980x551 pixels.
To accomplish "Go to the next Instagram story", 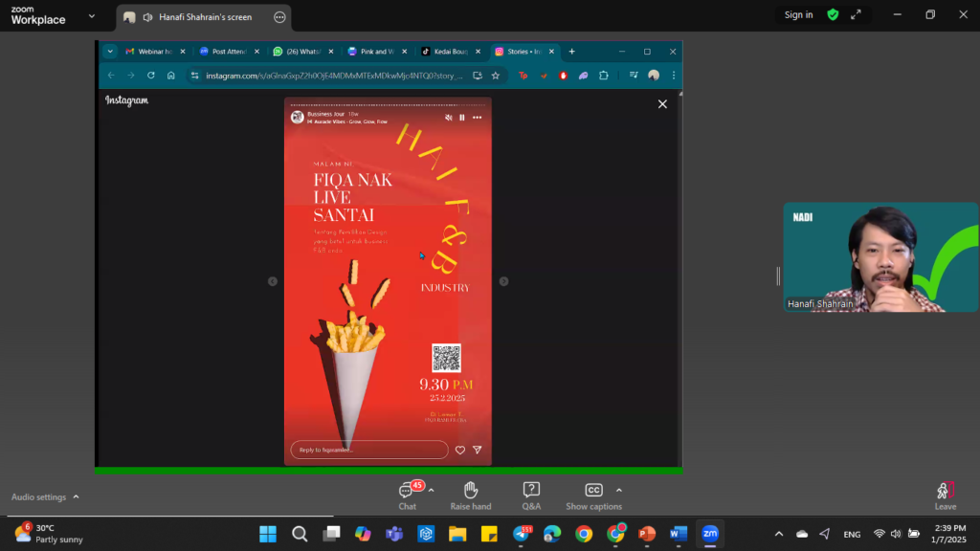I will 503,282.
